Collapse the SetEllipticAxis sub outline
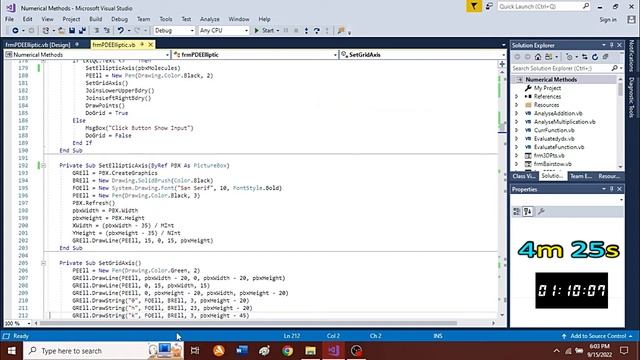640x360 pixels. tap(43, 165)
